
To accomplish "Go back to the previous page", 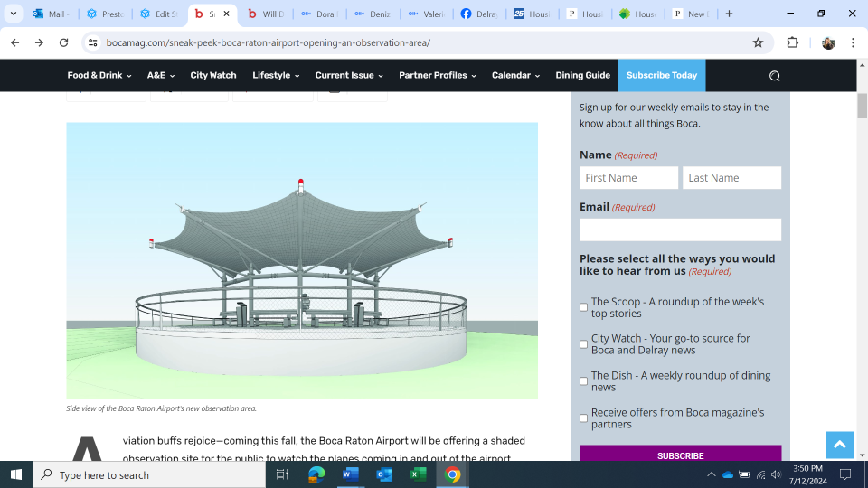I will (x=15, y=42).
